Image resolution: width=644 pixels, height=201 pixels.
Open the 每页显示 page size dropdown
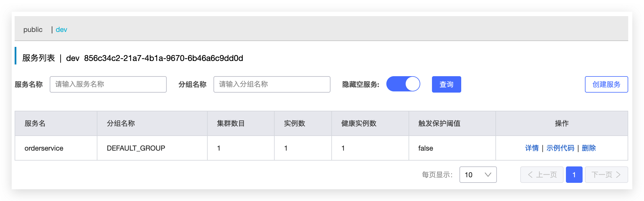click(x=478, y=175)
